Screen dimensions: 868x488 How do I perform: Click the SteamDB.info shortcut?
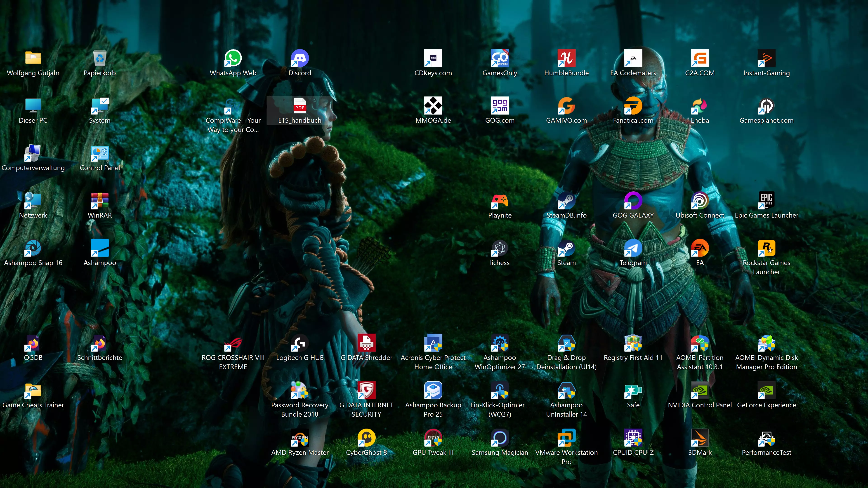566,201
